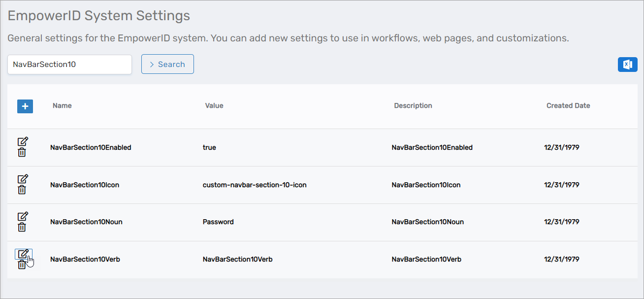
Task: Delete the NavBarSection10Verb setting
Action: (22, 266)
